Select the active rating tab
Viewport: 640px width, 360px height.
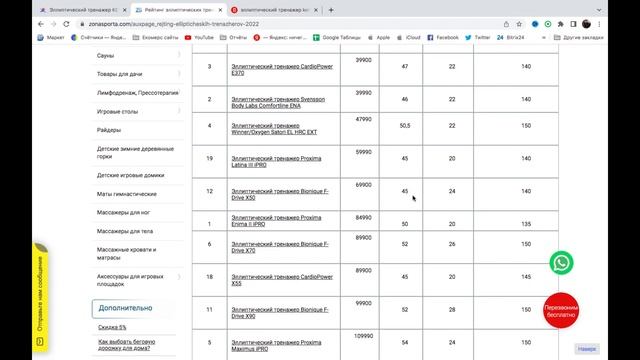[x=179, y=10]
